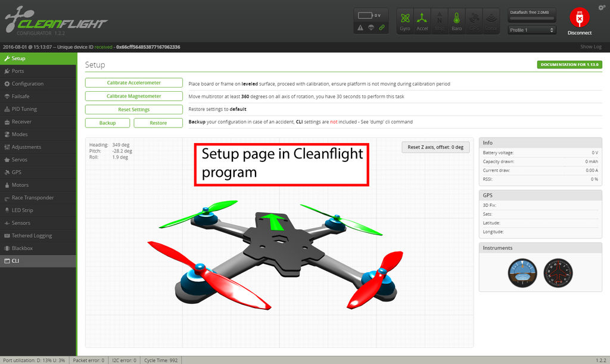Click the battery voltage icon in header
610x364 pixels.
point(365,15)
